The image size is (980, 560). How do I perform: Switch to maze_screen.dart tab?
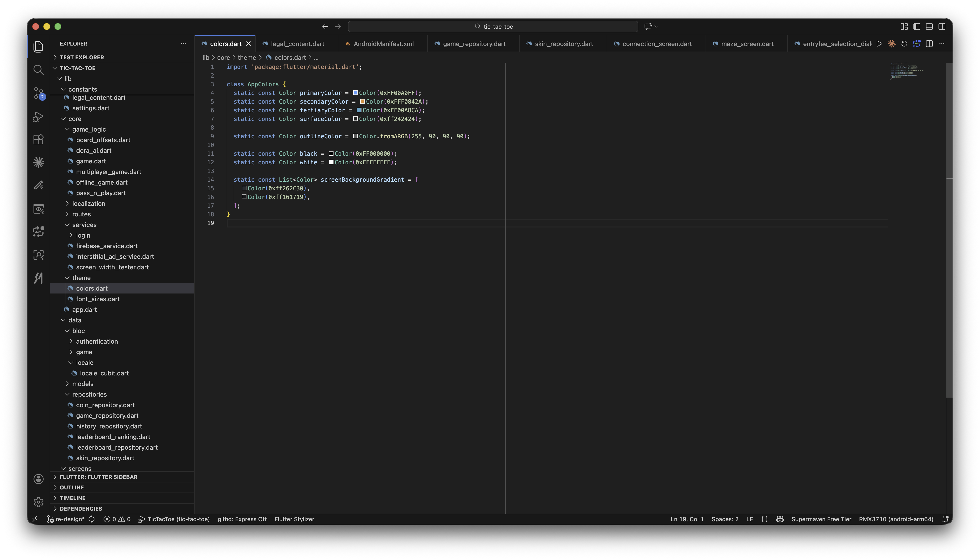[x=747, y=44]
